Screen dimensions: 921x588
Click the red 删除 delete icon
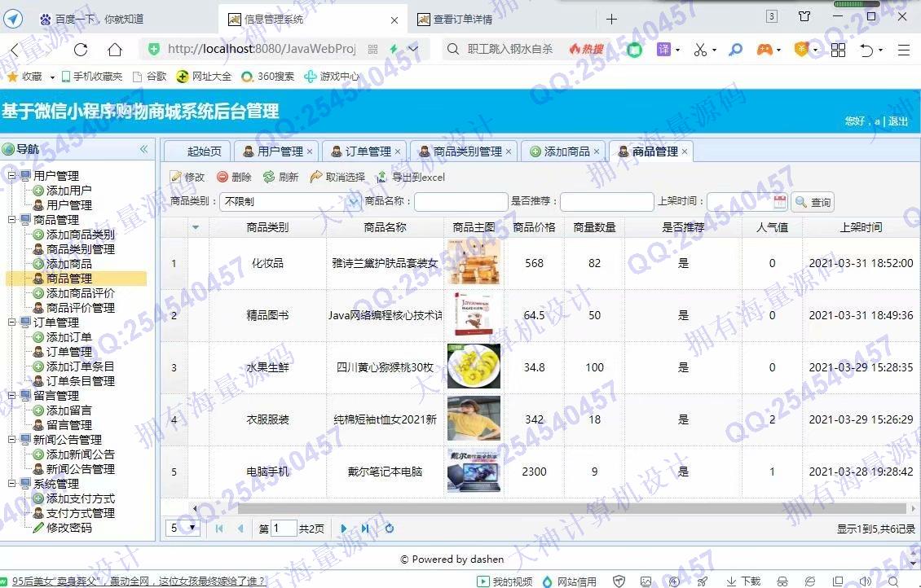(x=223, y=177)
